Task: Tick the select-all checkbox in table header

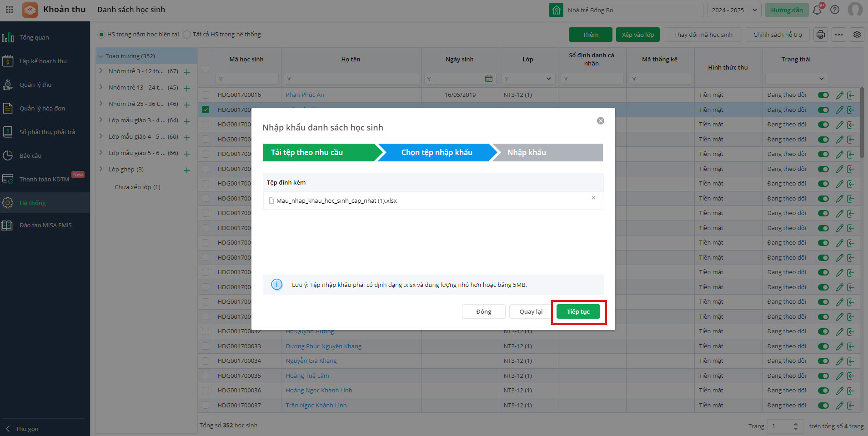Action: click(x=206, y=69)
